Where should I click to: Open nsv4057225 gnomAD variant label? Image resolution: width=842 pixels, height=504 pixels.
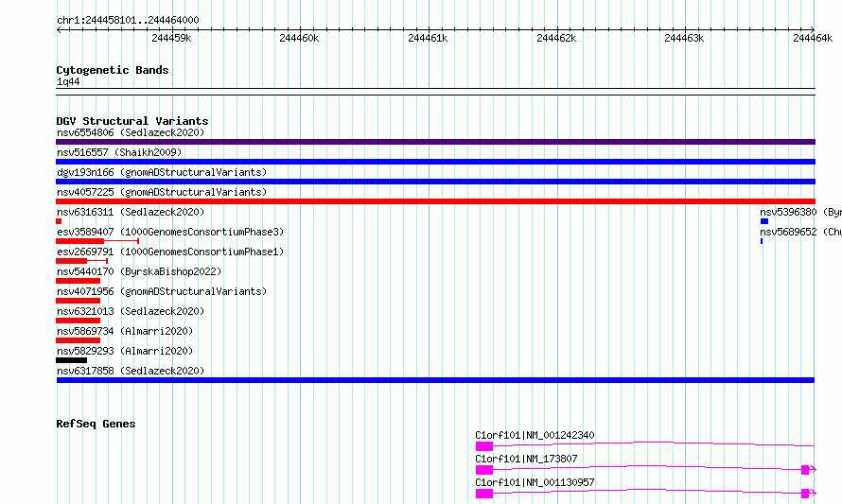click(x=162, y=192)
